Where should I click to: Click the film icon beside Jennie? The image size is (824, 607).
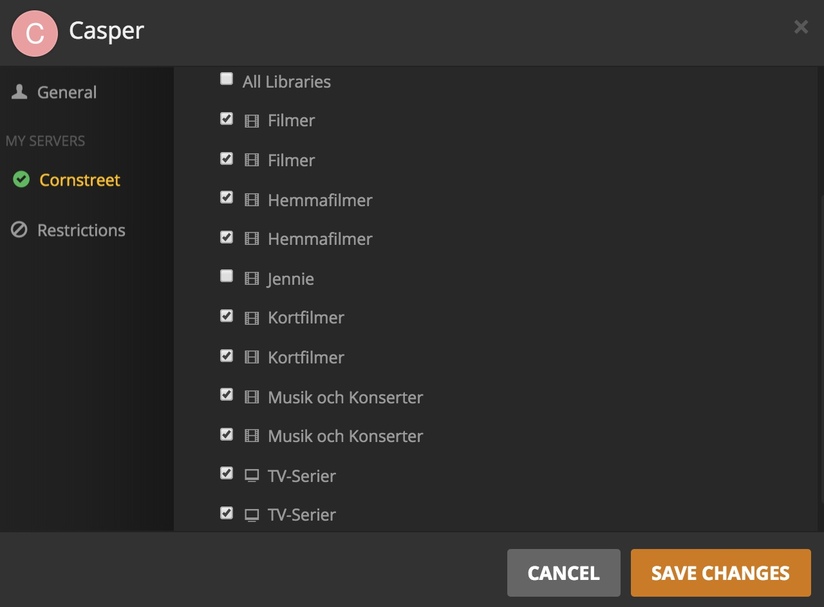click(252, 279)
